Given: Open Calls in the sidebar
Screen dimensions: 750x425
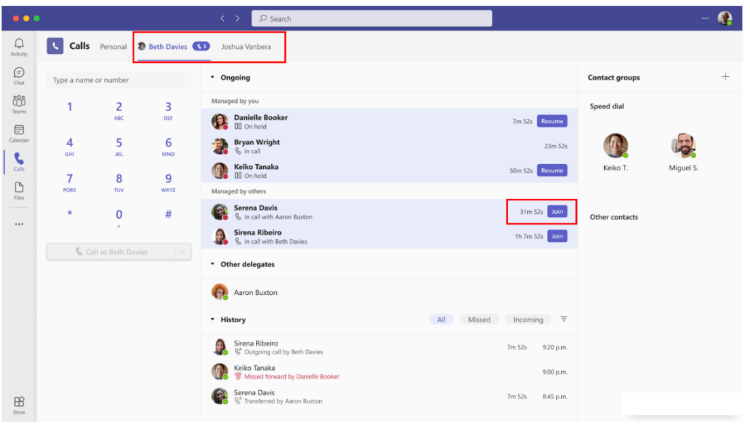Looking at the screenshot, I should pyautogui.click(x=19, y=162).
